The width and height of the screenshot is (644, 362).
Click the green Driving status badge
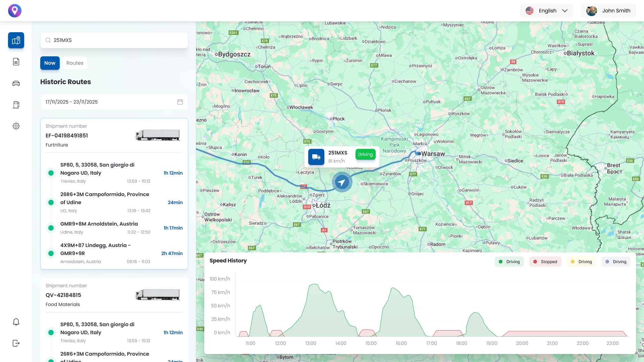tap(365, 155)
